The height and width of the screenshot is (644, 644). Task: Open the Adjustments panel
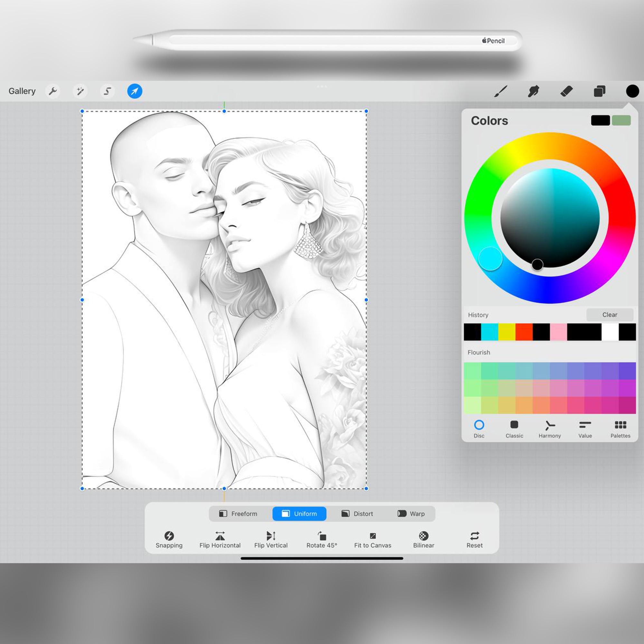[x=80, y=91]
